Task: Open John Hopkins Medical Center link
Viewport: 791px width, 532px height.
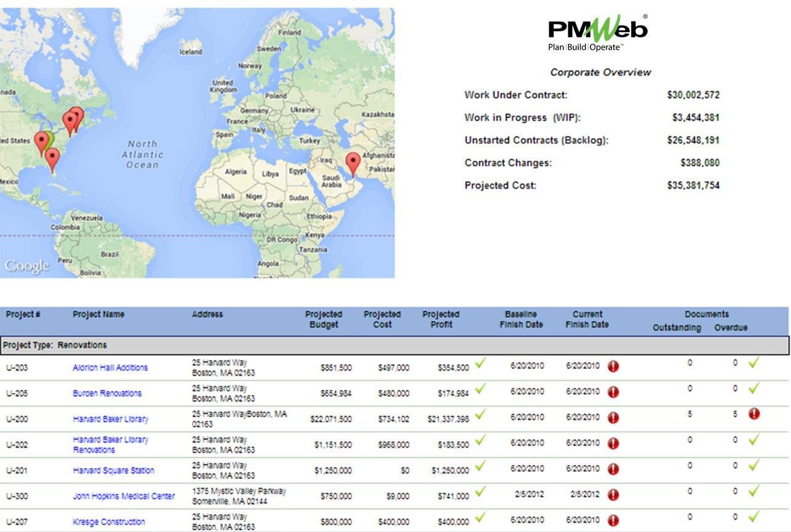Action: 124,496
